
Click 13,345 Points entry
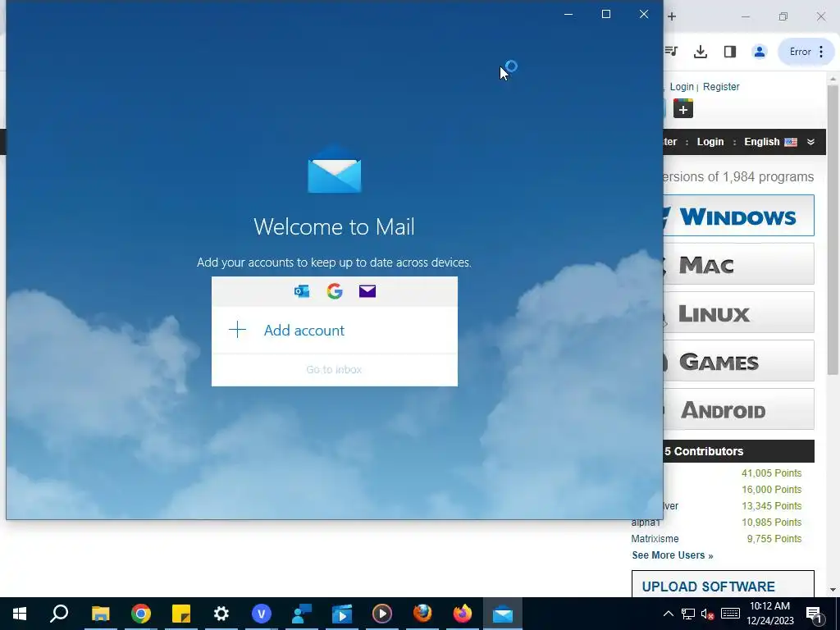(771, 506)
